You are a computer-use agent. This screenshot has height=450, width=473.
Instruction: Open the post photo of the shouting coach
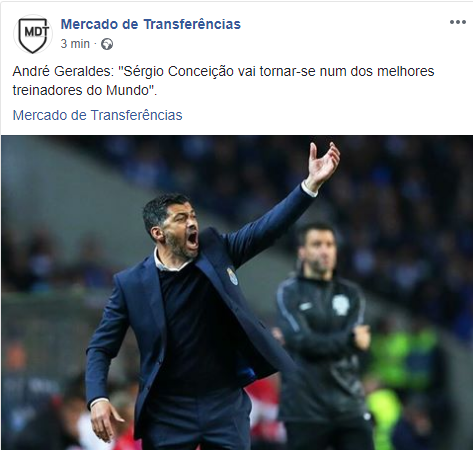pyautogui.click(x=237, y=292)
